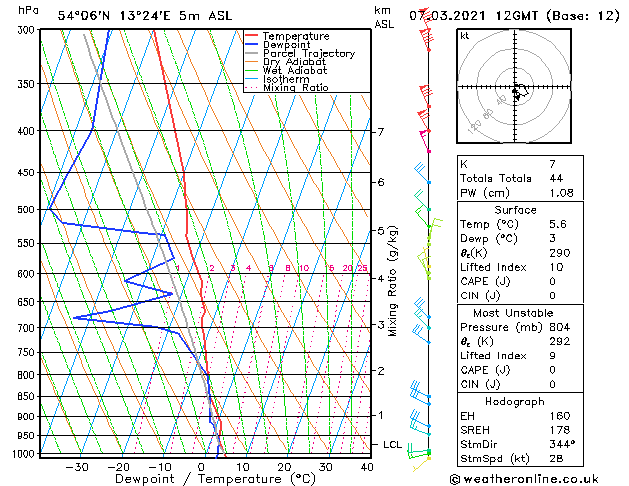
Task: Click the hodograph wind plot
Action: (x=514, y=86)
